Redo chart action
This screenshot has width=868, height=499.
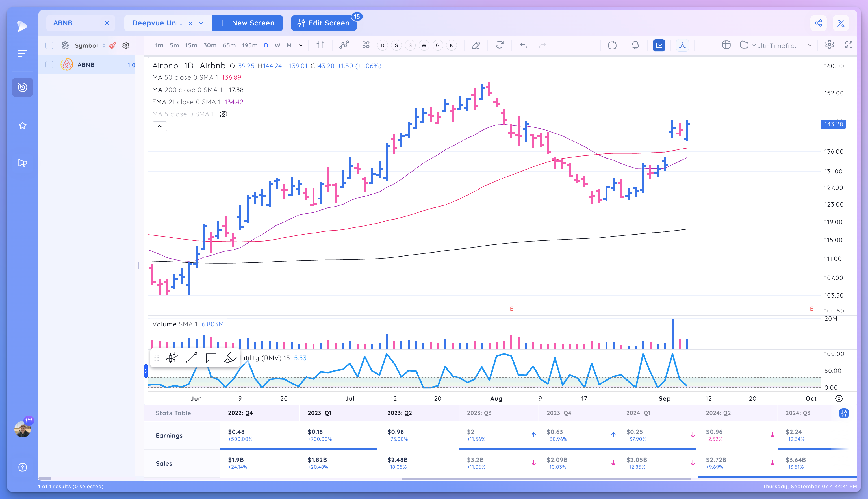pos(542,45)
